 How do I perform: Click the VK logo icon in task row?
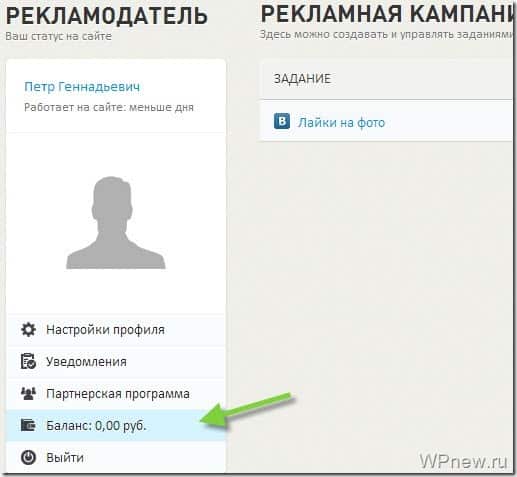pos(282,121)
